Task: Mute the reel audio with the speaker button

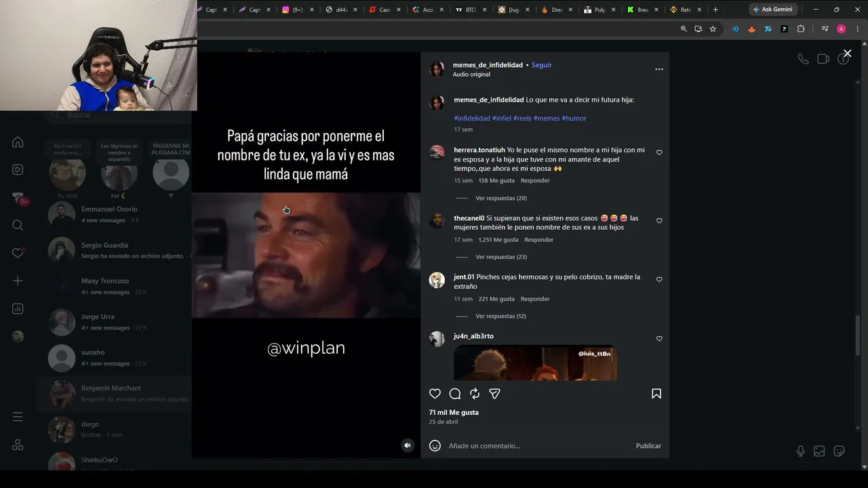Action: click(x=408, y=445)
